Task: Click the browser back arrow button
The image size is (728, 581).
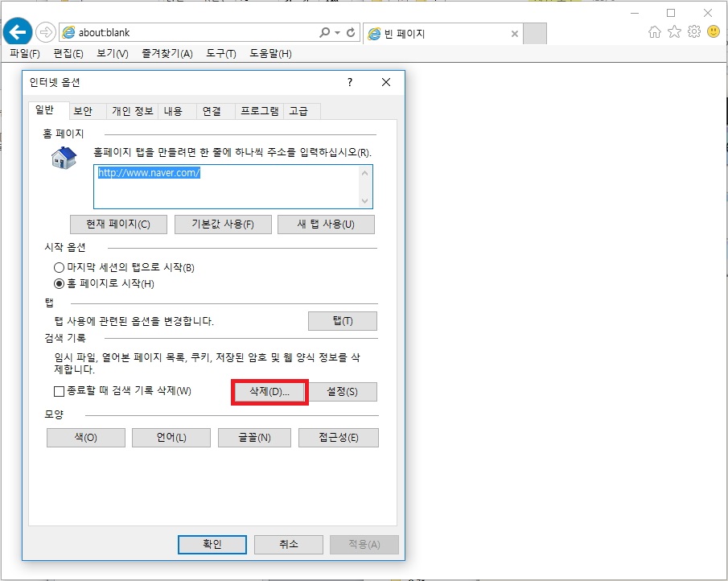Action: pyautogui.click(x=17, y=32)
